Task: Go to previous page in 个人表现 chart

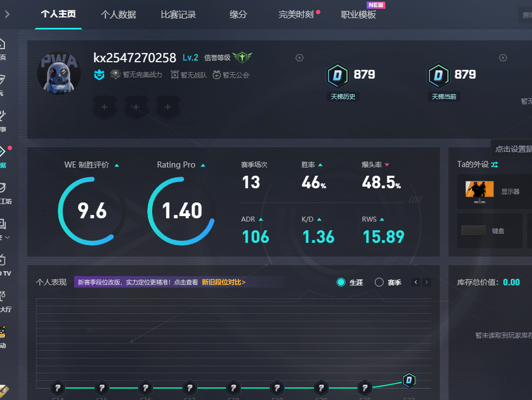Action: pyautogui.click(x=416, y=282)
